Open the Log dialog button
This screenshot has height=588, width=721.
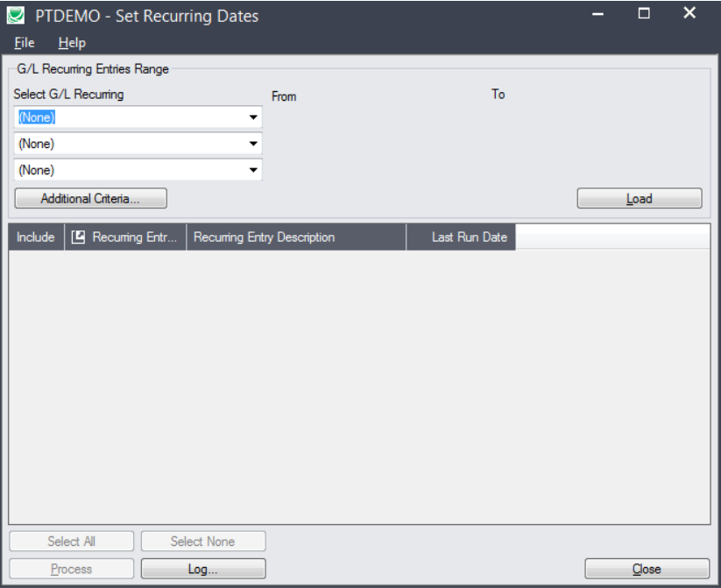[x=202, y=569]
